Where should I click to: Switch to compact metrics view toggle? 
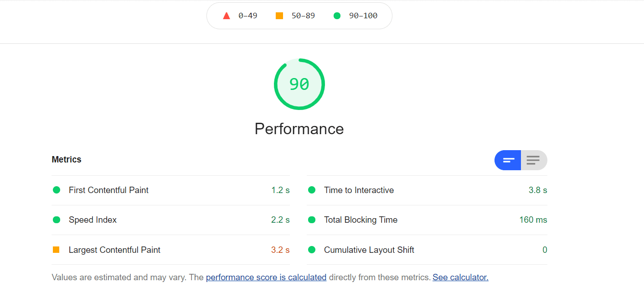point(508,160)
